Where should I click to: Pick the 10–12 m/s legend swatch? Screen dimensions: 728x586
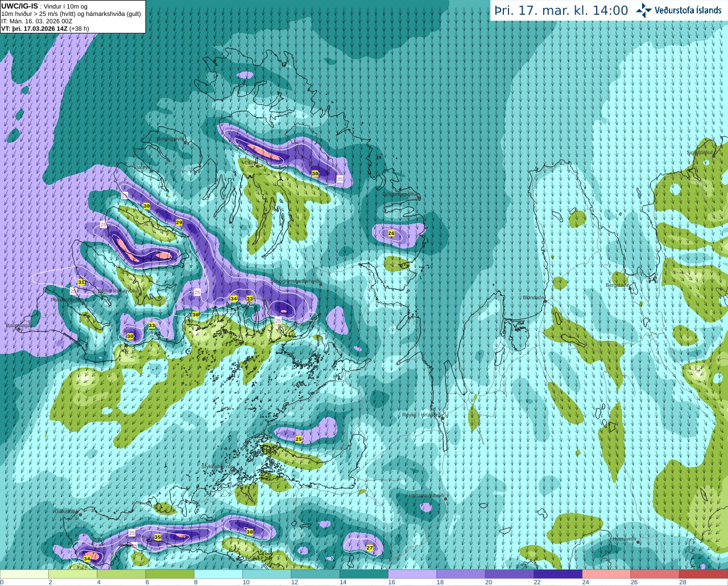point(267,574)
